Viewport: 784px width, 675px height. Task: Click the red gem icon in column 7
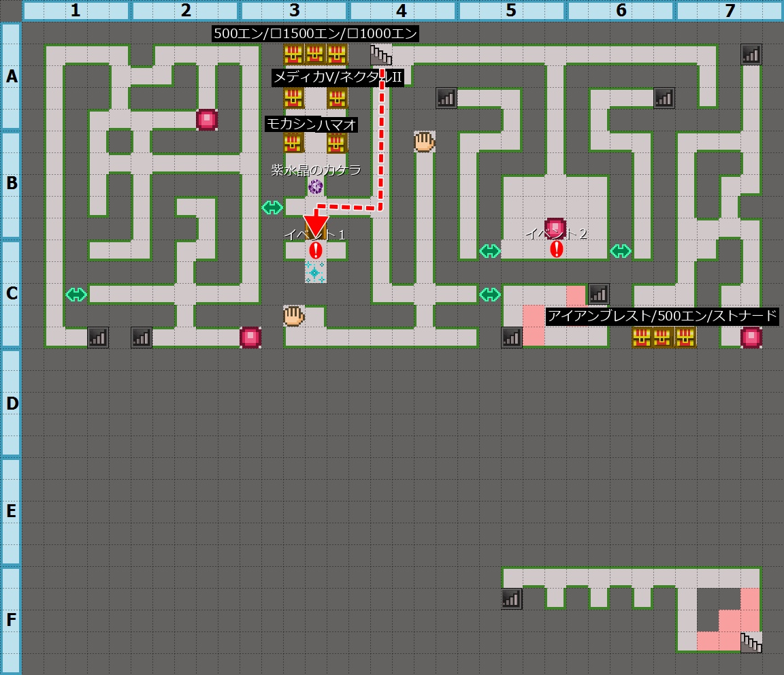[751, 337]
